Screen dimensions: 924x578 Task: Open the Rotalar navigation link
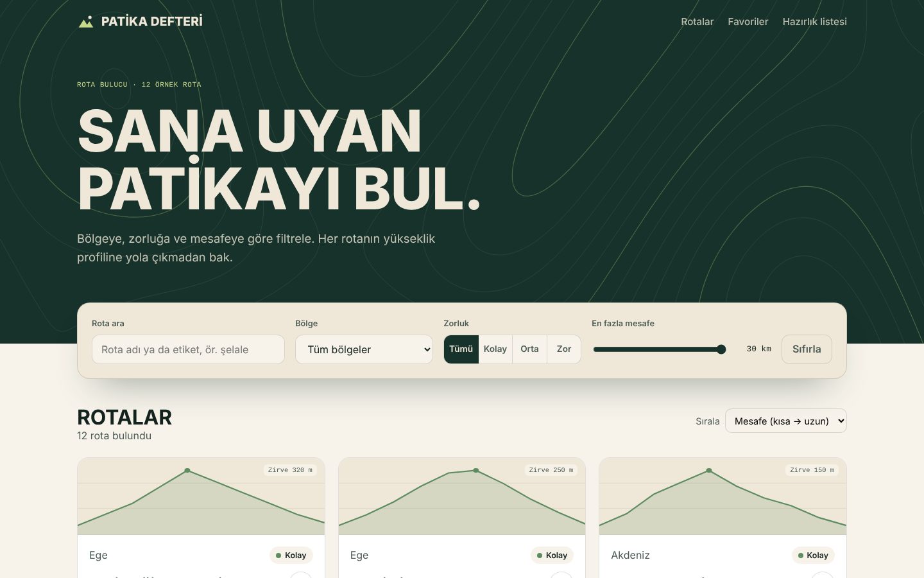tap(697, 22)
